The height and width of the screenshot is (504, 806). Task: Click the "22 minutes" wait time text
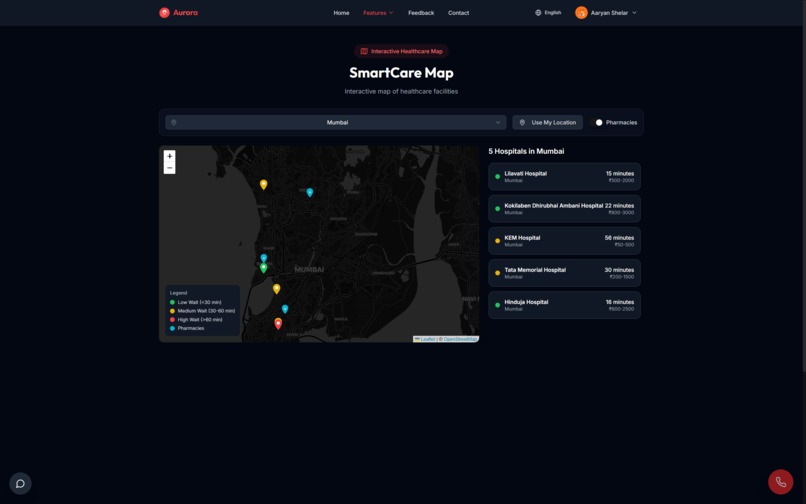619,206
